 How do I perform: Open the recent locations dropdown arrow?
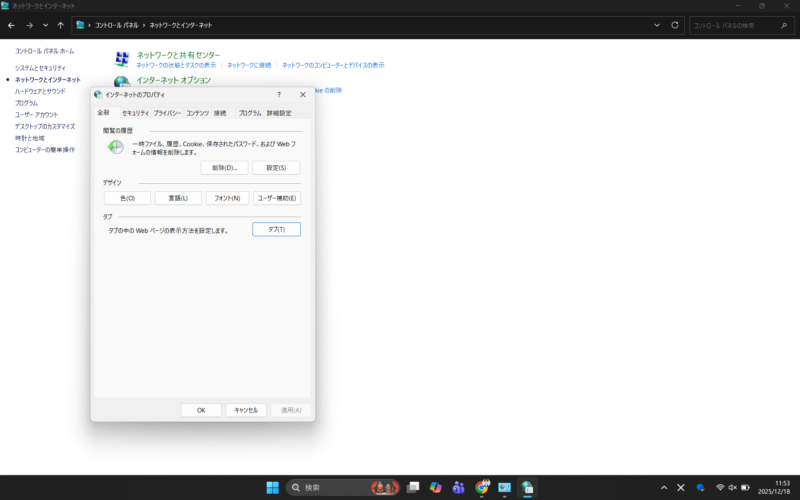pos(45,25)
